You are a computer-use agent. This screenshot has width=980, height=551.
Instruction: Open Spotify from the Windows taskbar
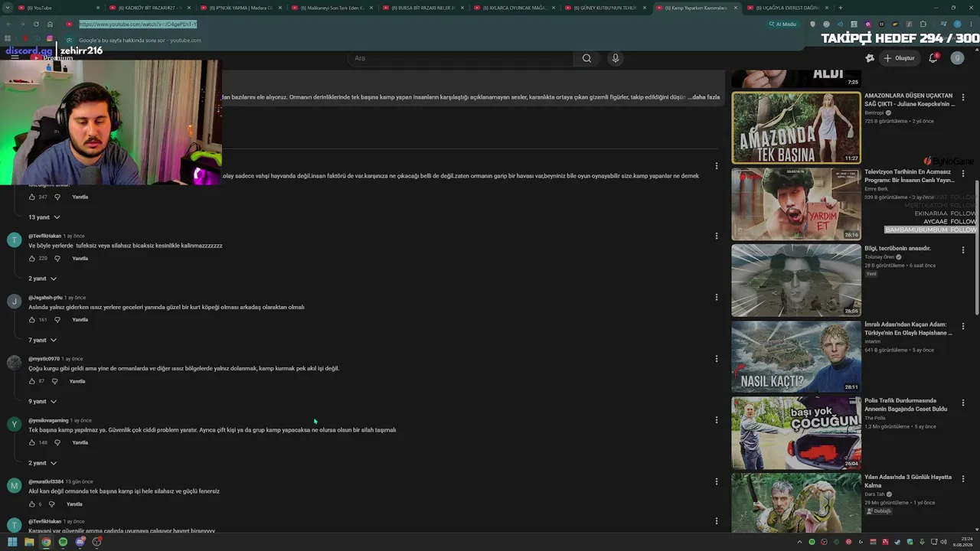(63, 542)
